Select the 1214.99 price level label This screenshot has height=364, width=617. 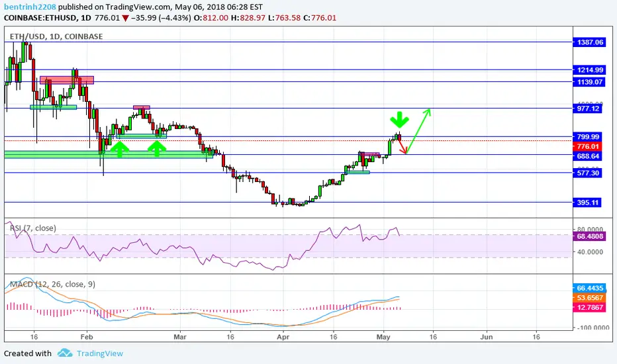589,70
